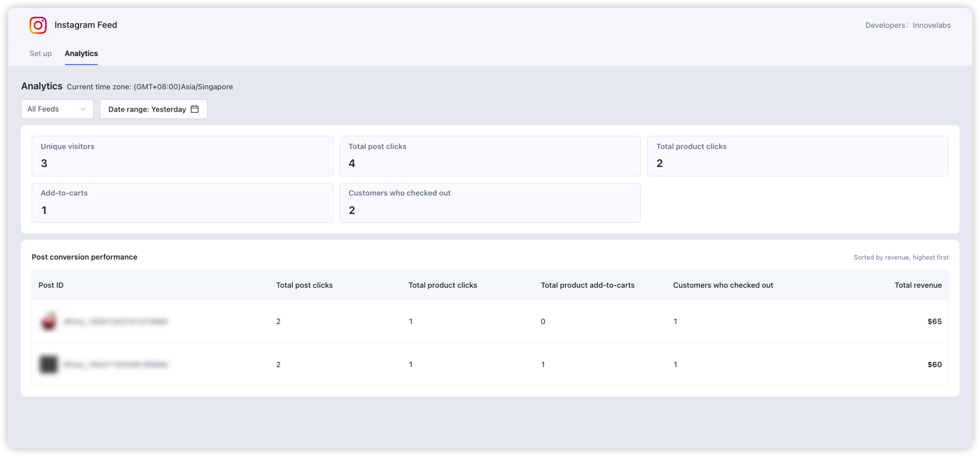Click the Unique visitors card
This screenshot has width=980, height=456.
pos(182,156)
